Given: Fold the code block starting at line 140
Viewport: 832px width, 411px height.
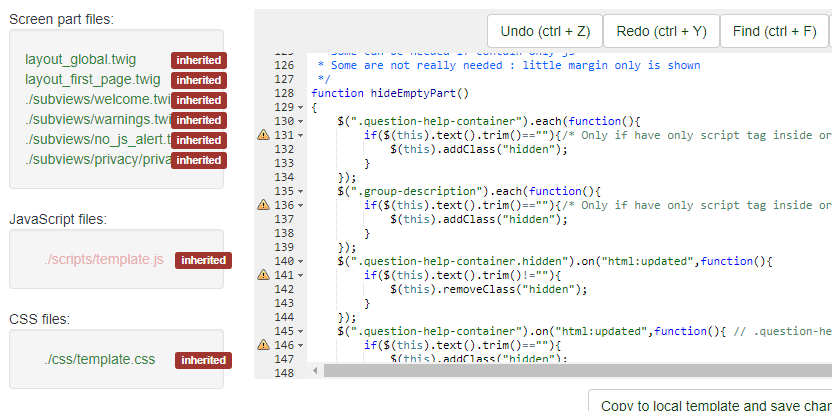Looking at the screenshot, I should point(301,261).
